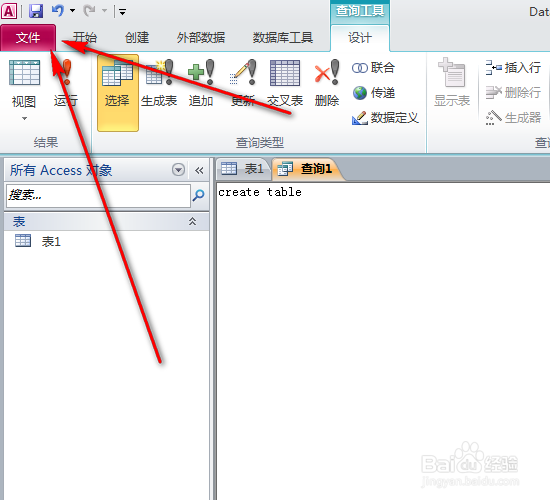This screenshot has height=500, width=550.
Task: Click 删除行 delete rows
Action: click(x=513, y=93)
